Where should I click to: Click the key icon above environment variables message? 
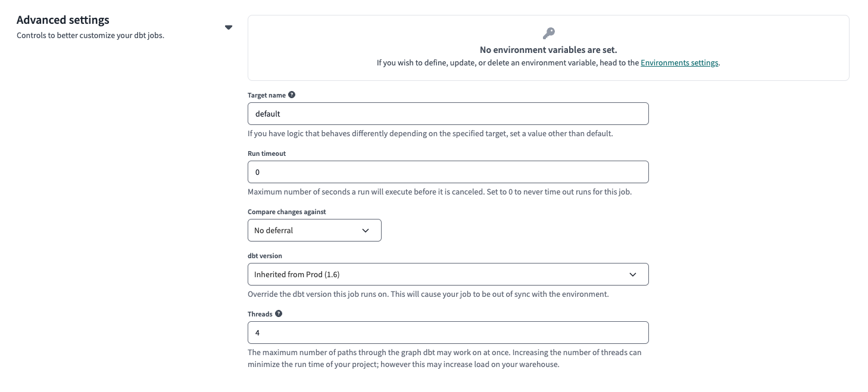point(548,33)
